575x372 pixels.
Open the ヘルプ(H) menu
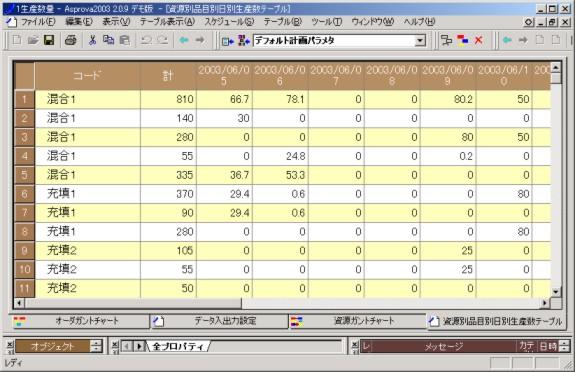tap(419, 22)
